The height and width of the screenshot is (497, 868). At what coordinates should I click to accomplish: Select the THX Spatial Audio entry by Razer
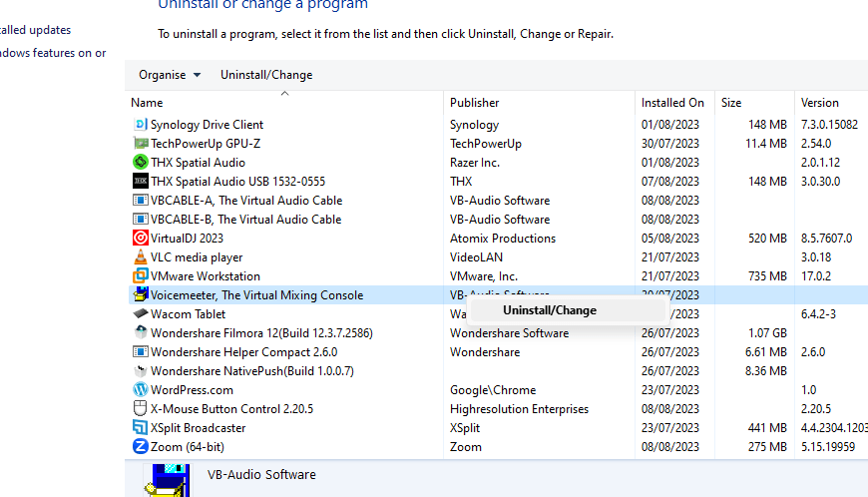198,162
